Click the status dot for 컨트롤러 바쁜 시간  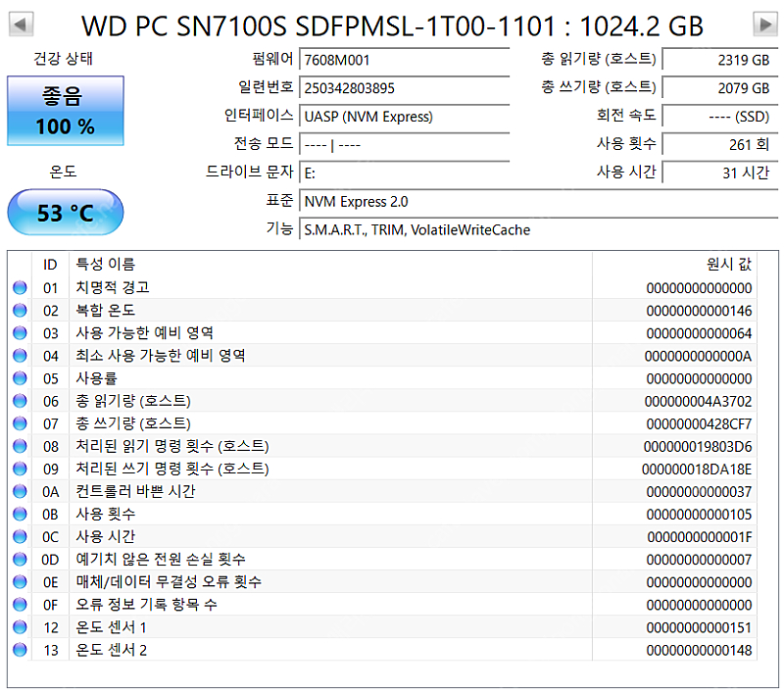point(22,492)
